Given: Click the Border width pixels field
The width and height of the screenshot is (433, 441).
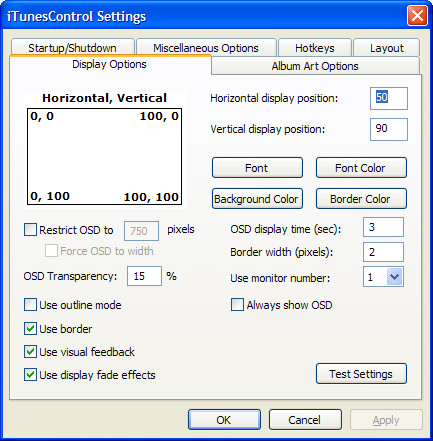Looking at the screenshot, I should [x=383, y=252].
